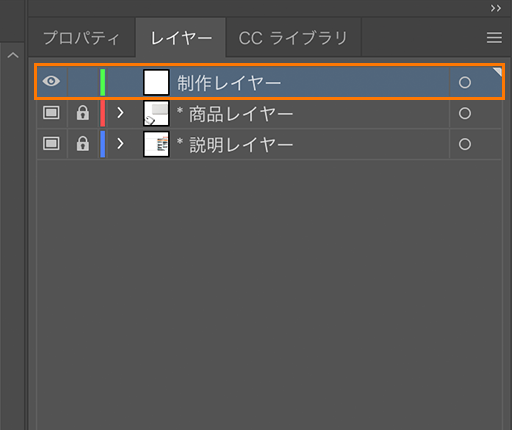Click current-layer triangle indicator on 制作レイヤー
This screenshot has width=512, height=430.
pyautogui.click(x=498, y=71)
